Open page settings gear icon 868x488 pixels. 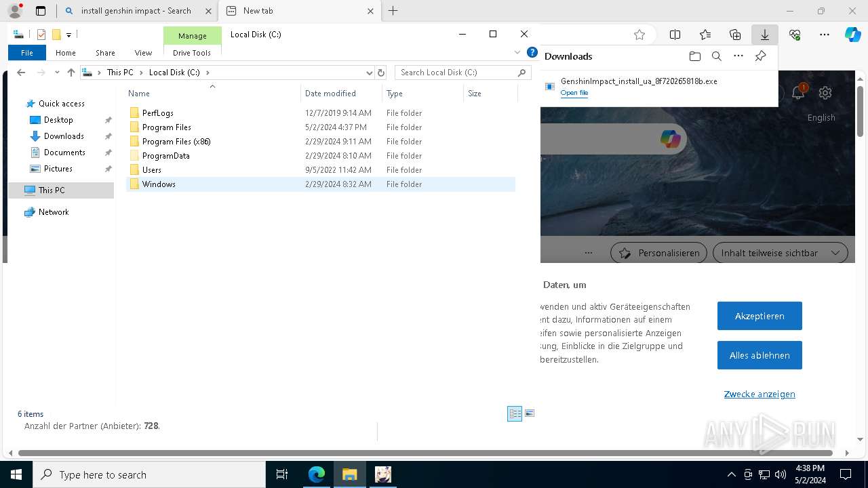[x=825, y=93]
